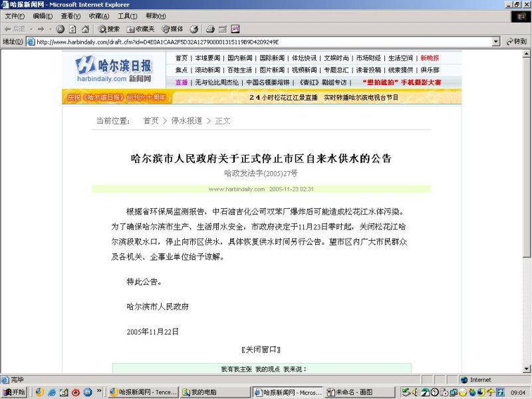Open the Forward button history dropdown arrow
The height and width of the screenshot is (399, 532).
point(50,29)
